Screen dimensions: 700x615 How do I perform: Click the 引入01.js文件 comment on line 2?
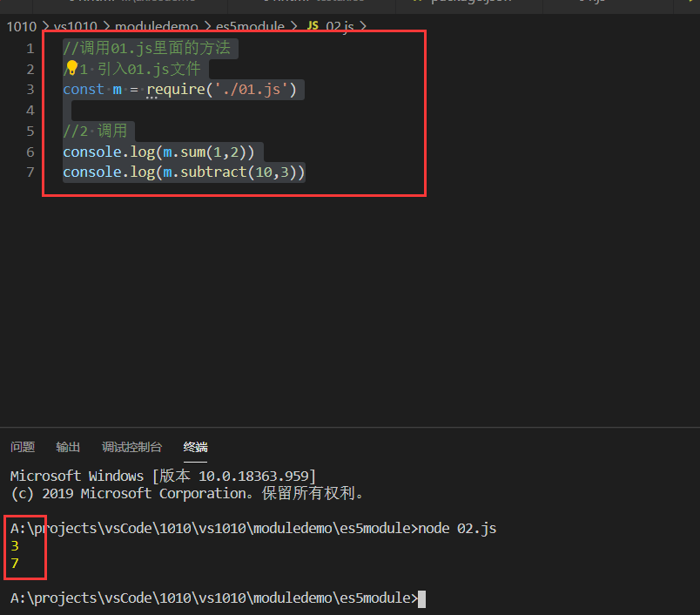[x=140, y=69]
